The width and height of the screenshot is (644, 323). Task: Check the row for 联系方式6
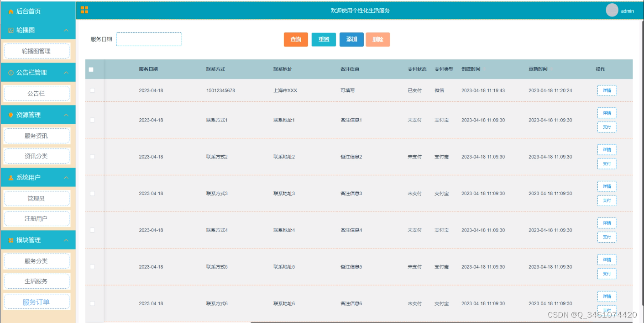coord(92,303)
